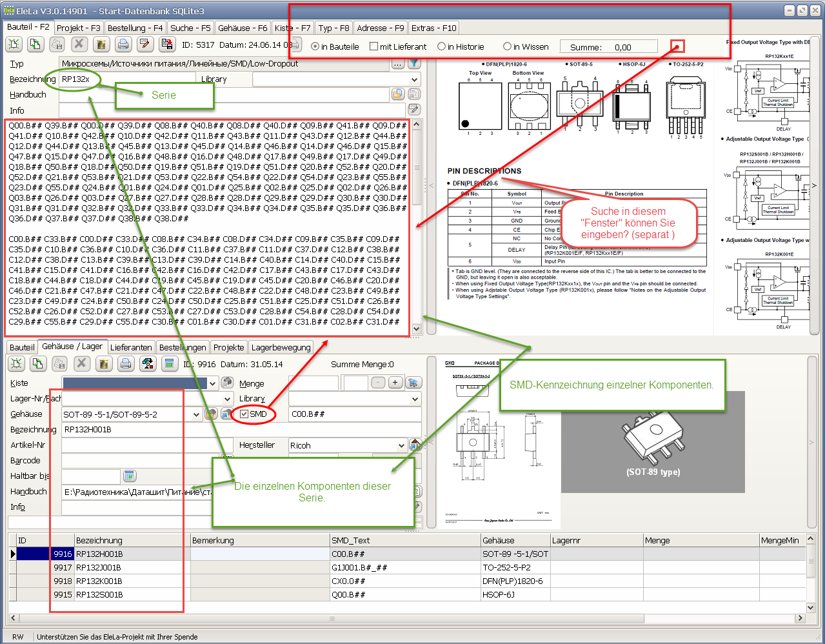Create a new Gehäuse/Lager entry in the lower toolbar
The image size is (825, 644).
(17, 364)
